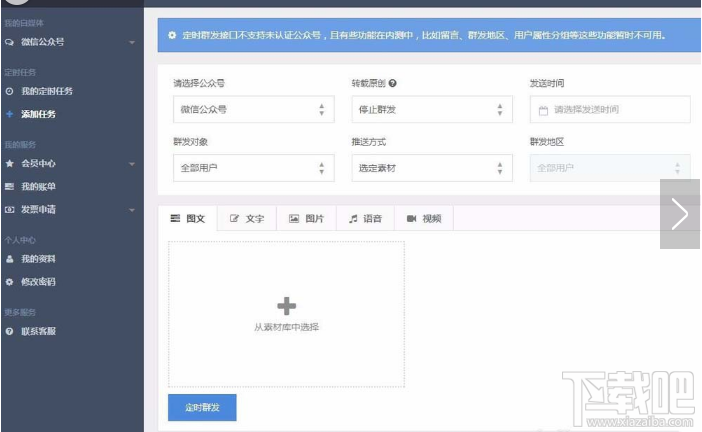Click the 从素材库中选择 text
This screenshot has height=432, width=702.
point(287,327)
